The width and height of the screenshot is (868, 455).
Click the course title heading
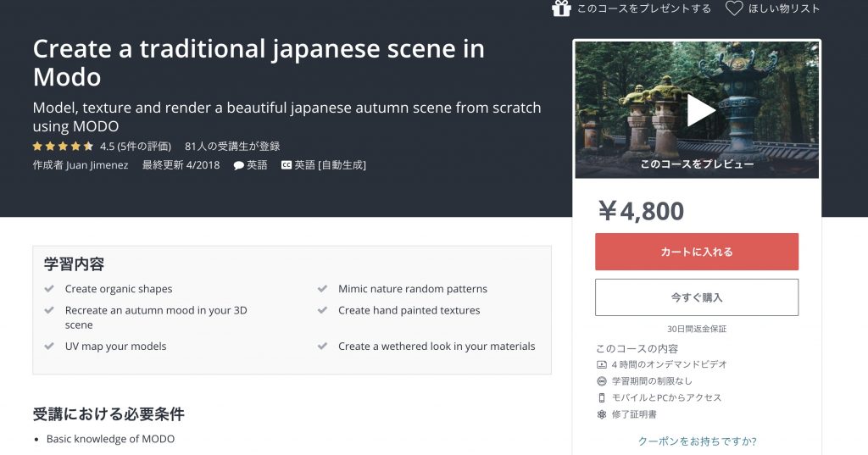click(x=259, y=63)
